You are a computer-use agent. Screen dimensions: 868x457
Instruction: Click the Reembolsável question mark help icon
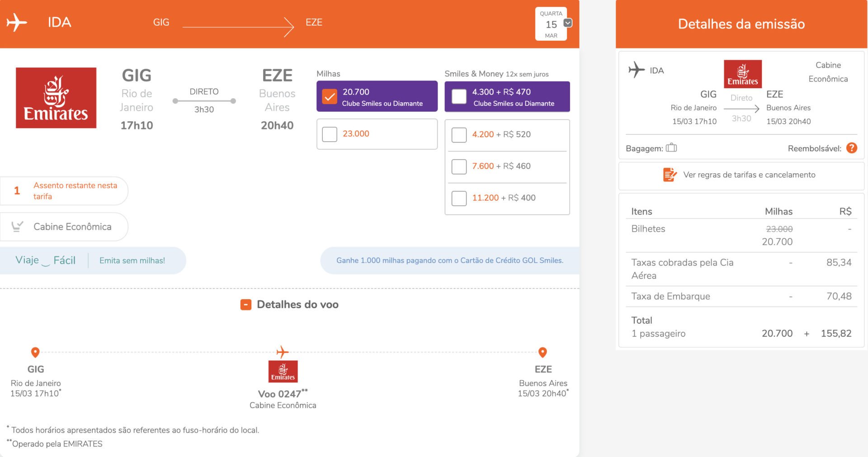pos(852,148)
